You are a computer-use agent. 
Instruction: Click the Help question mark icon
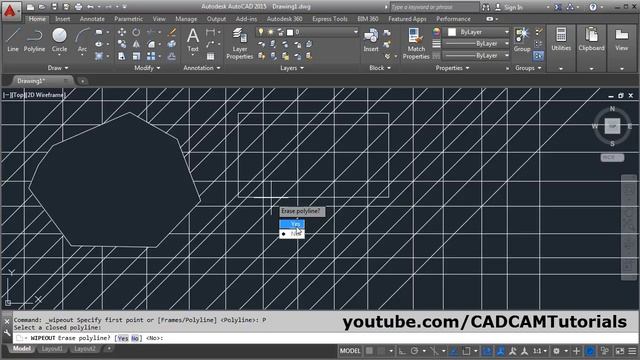(x=593, y=7)
